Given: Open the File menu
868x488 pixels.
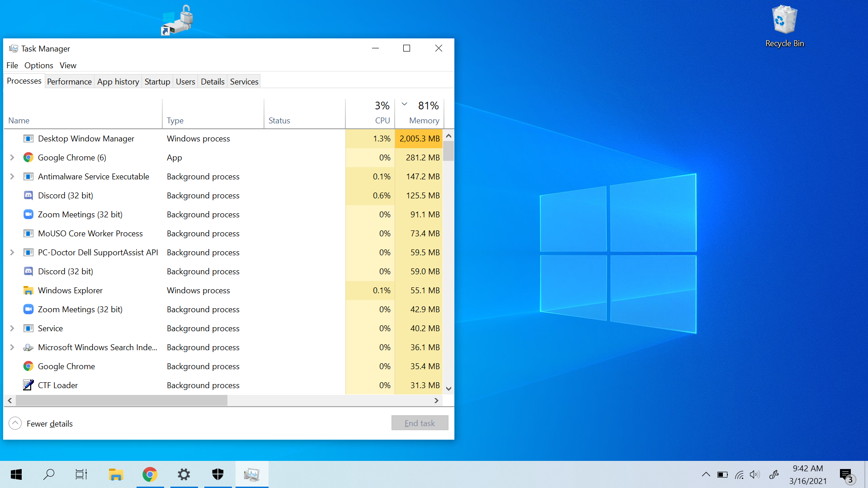Looking at the screenshot, I should tap(12, 66).
